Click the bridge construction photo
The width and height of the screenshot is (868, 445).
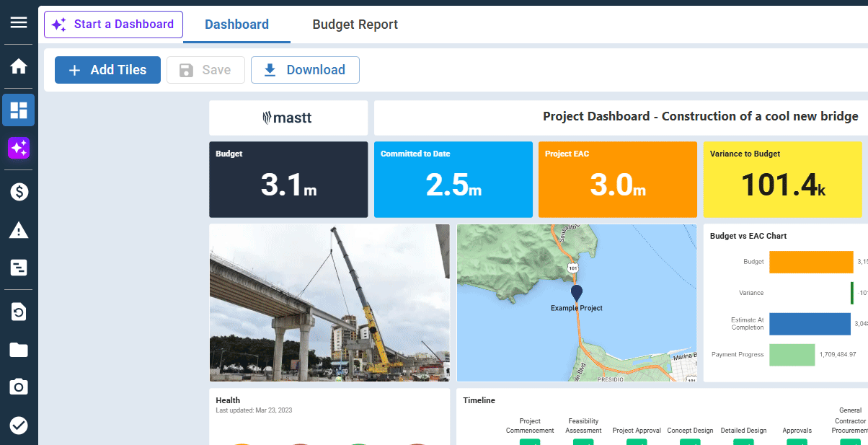tap(329, 303)
